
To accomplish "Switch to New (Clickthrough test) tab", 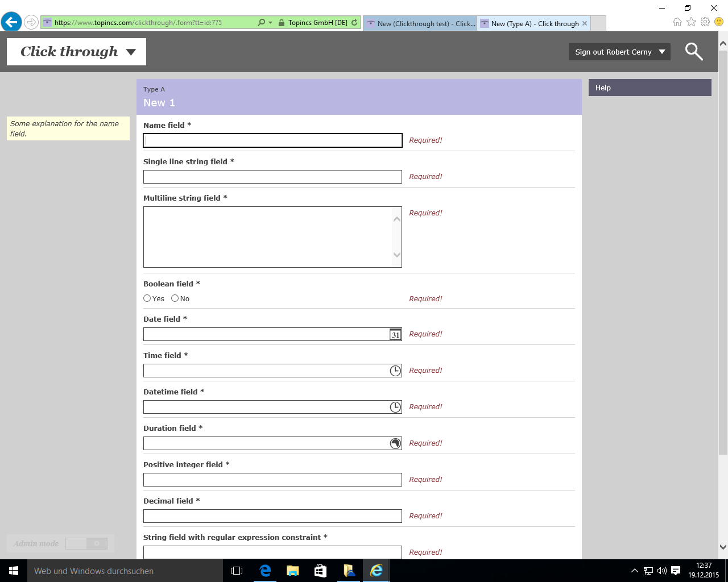I will [x=420, y=23].
